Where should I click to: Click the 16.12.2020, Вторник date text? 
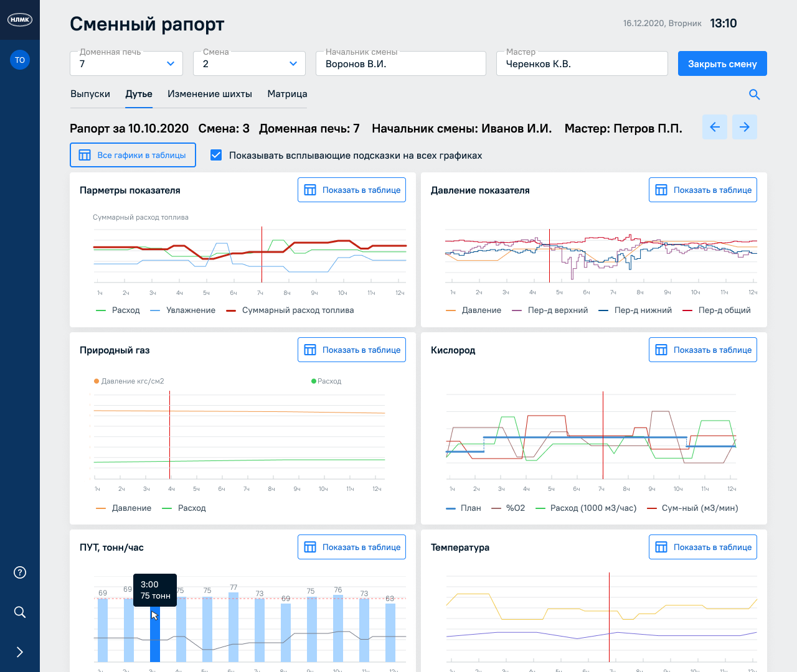(663, 23)
